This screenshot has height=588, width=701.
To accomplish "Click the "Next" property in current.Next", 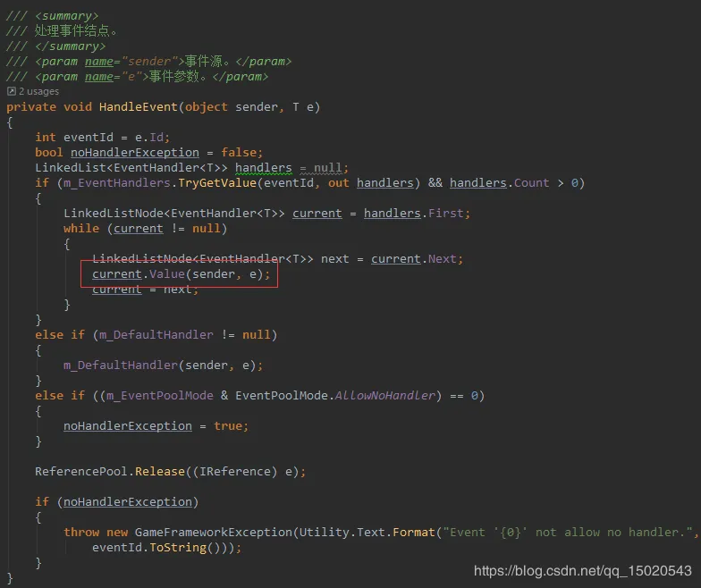I will click(x=442, y=259).
